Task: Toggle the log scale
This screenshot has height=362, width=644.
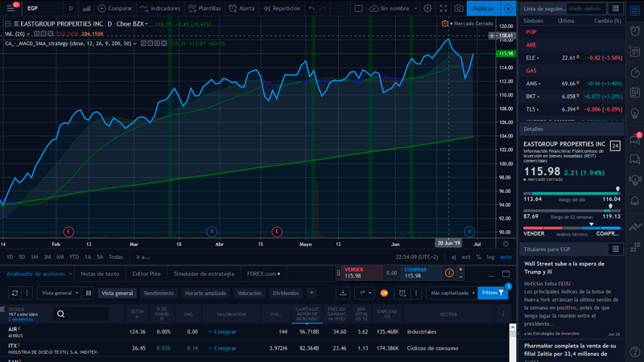Action: 491,257
